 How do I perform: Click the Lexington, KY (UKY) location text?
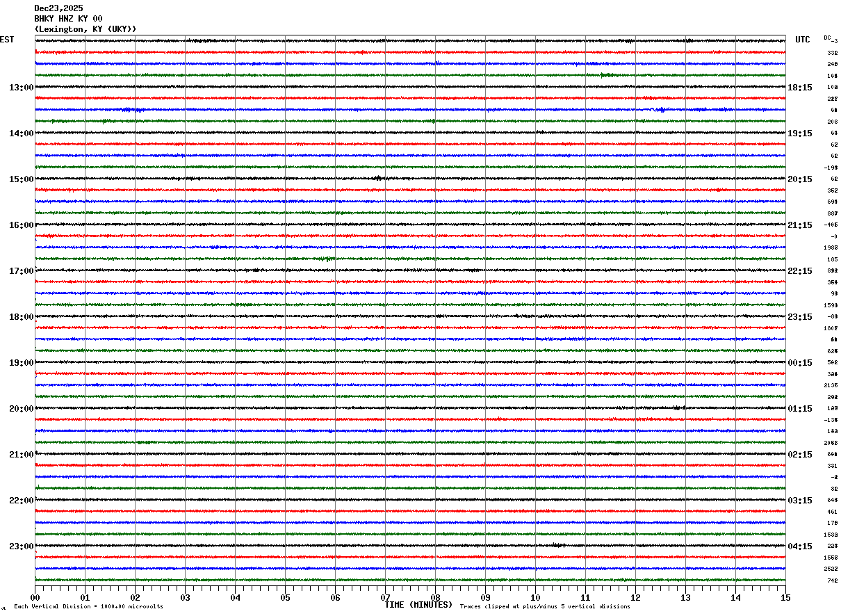coord(85,29)
